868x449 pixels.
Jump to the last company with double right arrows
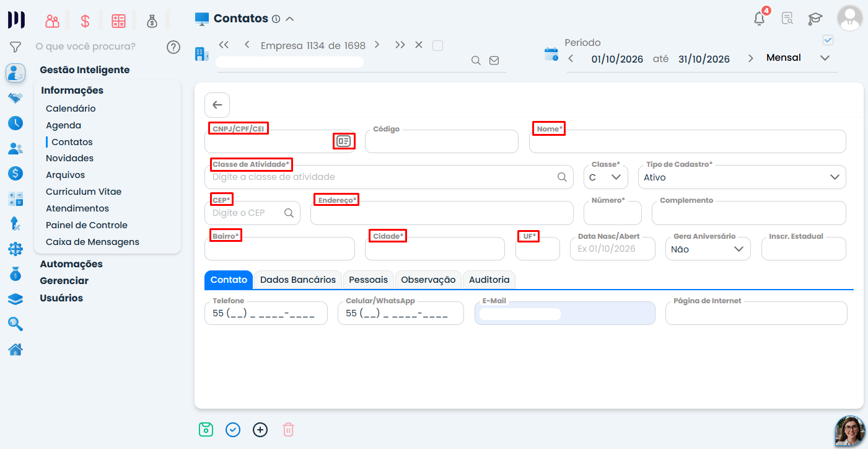pyautogui.click(x=400, y=45)
